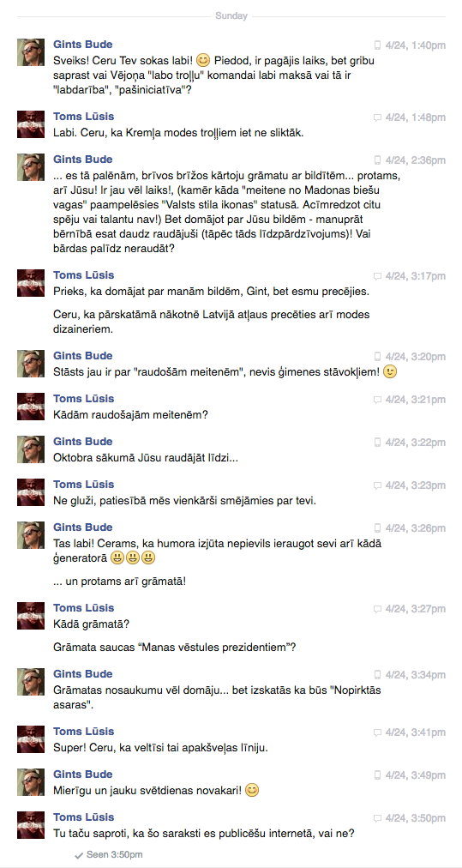Click the smiley emoji after 'Ceru Tev sokas labi!'

click(x=204, y=58)
